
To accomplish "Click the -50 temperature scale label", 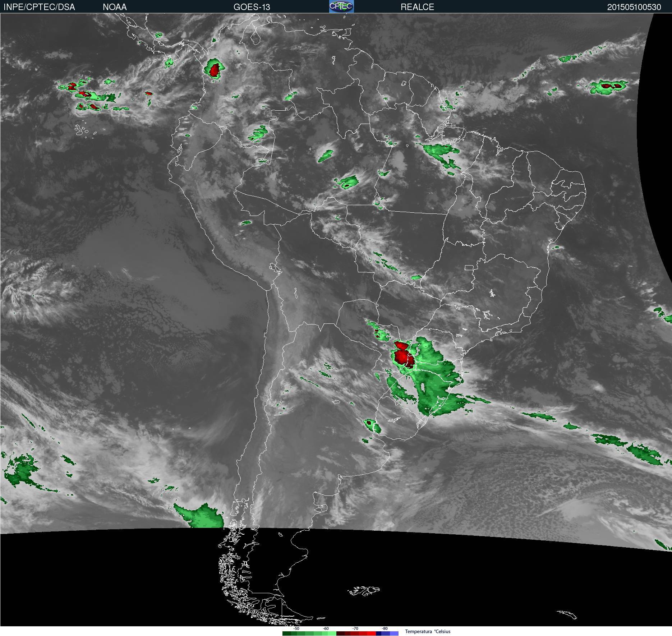I will pos(296,628).
